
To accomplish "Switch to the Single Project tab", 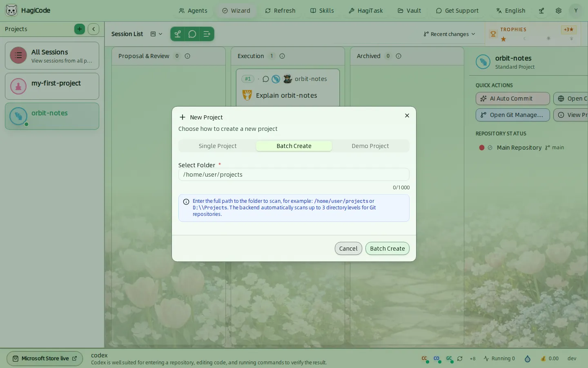I will click(218, 146).
